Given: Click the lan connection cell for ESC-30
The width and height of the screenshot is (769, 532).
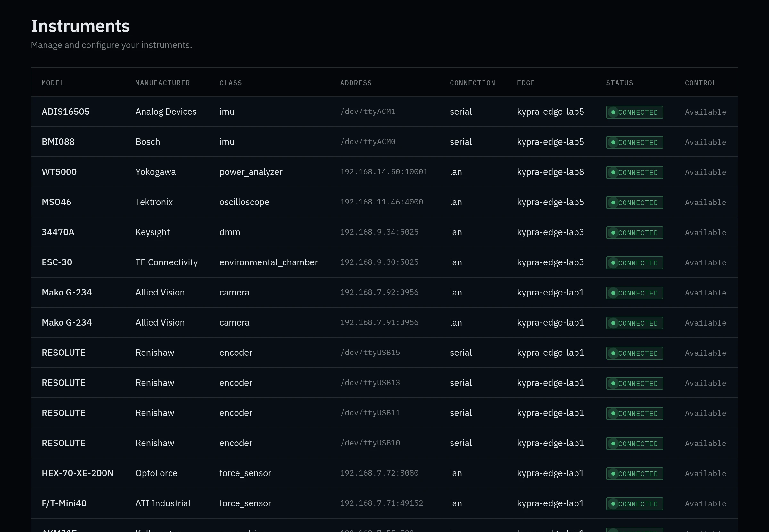Looking at the screenshot, I should tap(455, 262).
